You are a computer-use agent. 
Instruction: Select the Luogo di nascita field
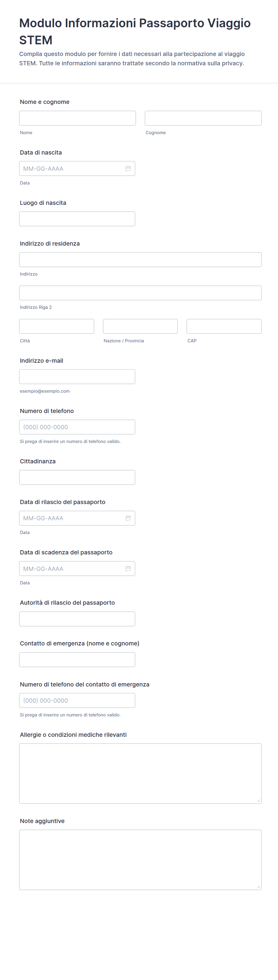(77, 219)
